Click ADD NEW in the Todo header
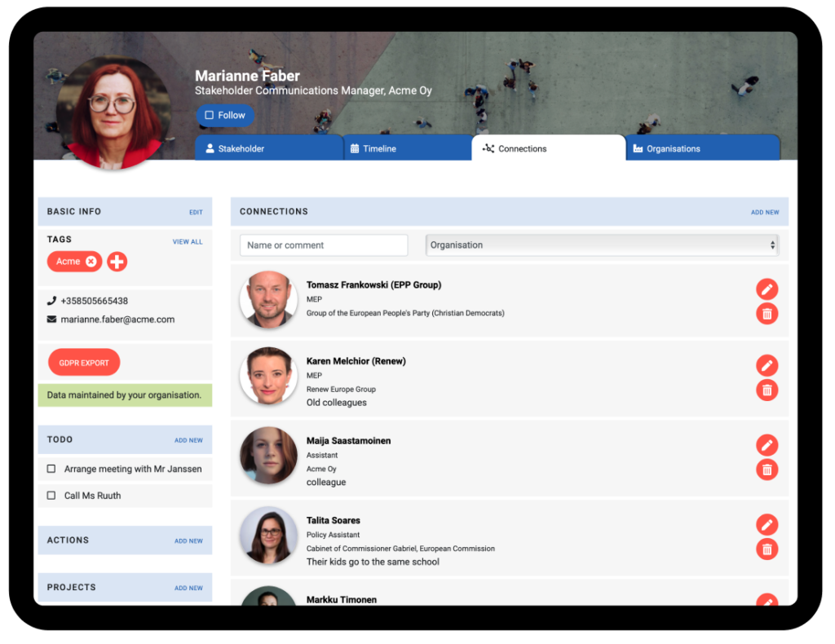The height and width of the screenshot is (644, 835). pyautogui.click(x=188, y=440)
